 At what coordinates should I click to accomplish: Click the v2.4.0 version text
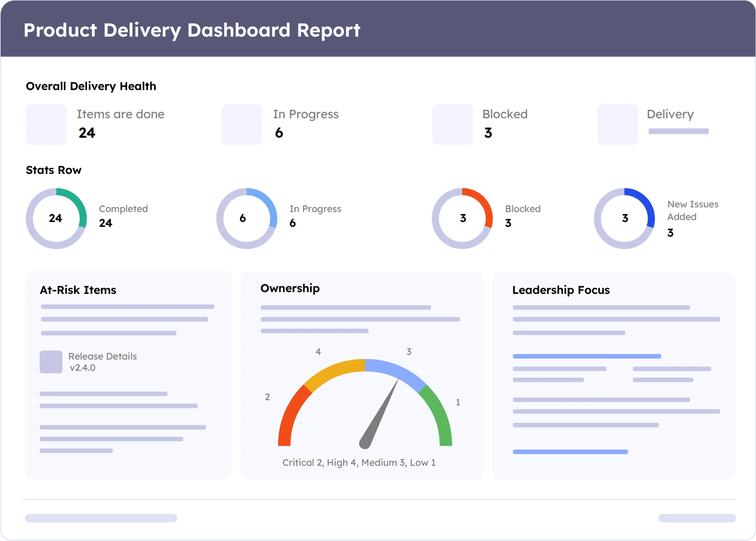(x=82, y=368)
